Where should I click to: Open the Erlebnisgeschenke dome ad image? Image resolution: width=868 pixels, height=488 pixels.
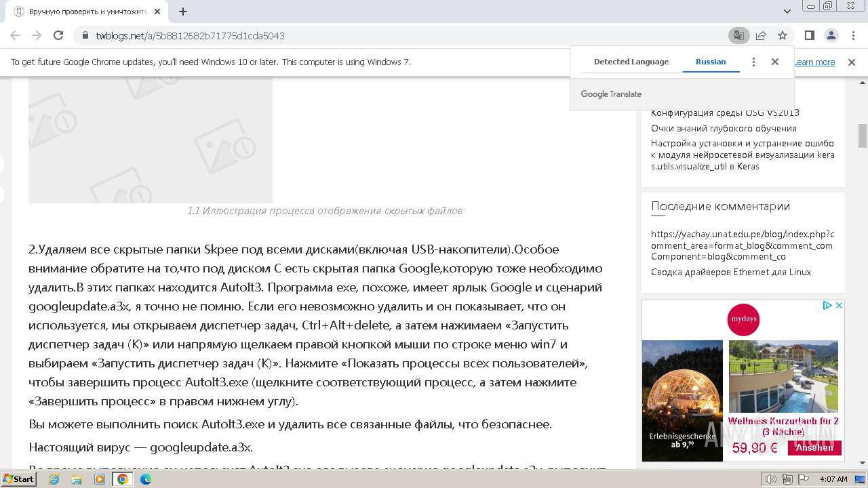[682, 401]
